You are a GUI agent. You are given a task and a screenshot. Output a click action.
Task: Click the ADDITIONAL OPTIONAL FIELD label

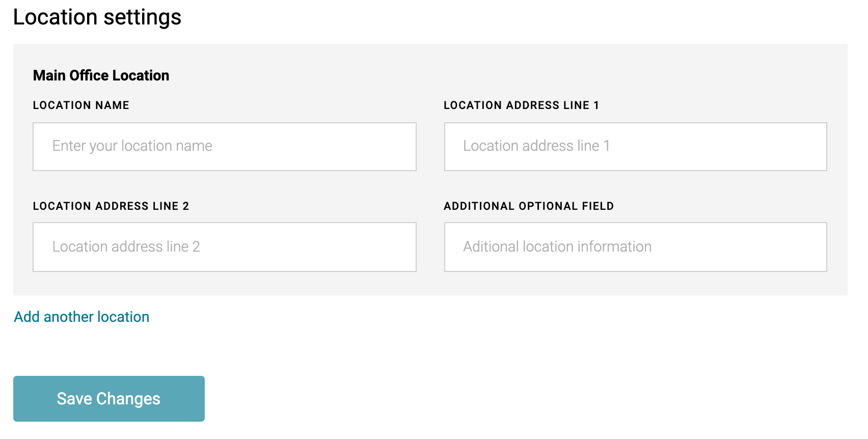pos(529,206)
